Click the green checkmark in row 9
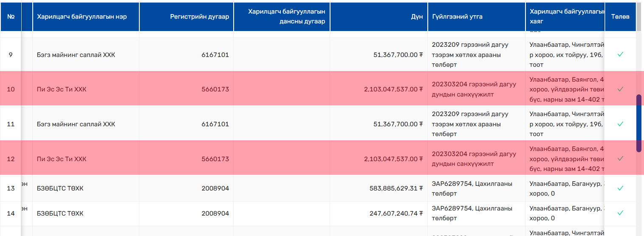The width and height of the screenshot is (644, 236). click(620, 54)
